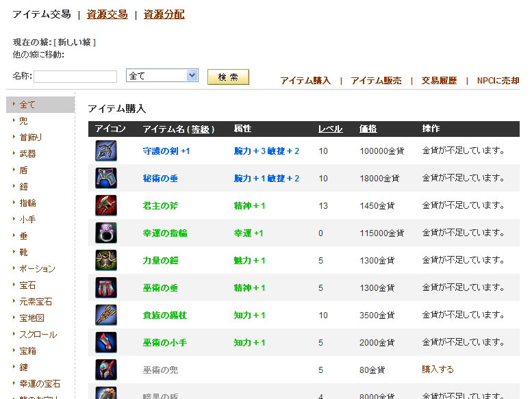Click the 君主の斧 axe icon
This screenshot has height=399, width=532.
[105, 205]
